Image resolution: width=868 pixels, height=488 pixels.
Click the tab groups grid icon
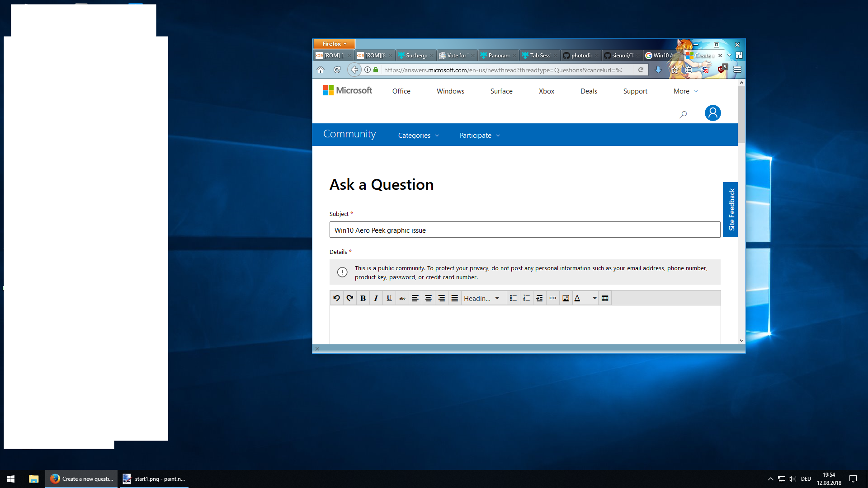pyautogui.click(x=739, y=55)
